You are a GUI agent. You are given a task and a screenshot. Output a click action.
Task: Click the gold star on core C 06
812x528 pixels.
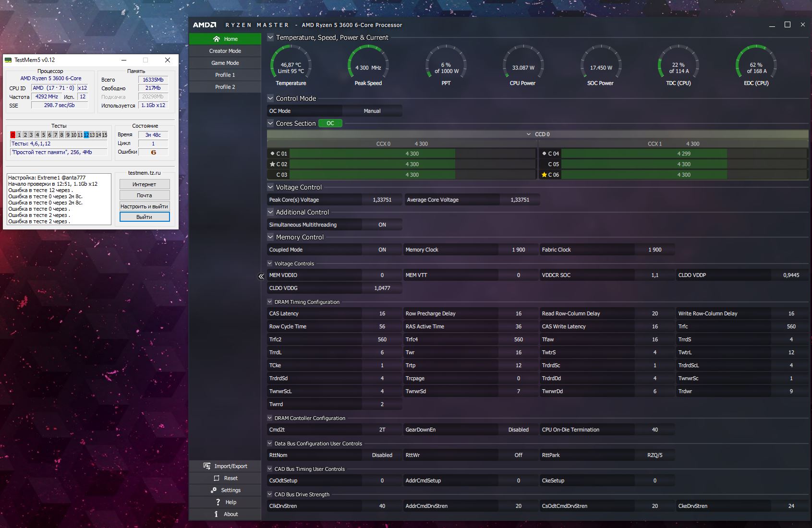tap(544, 175)
